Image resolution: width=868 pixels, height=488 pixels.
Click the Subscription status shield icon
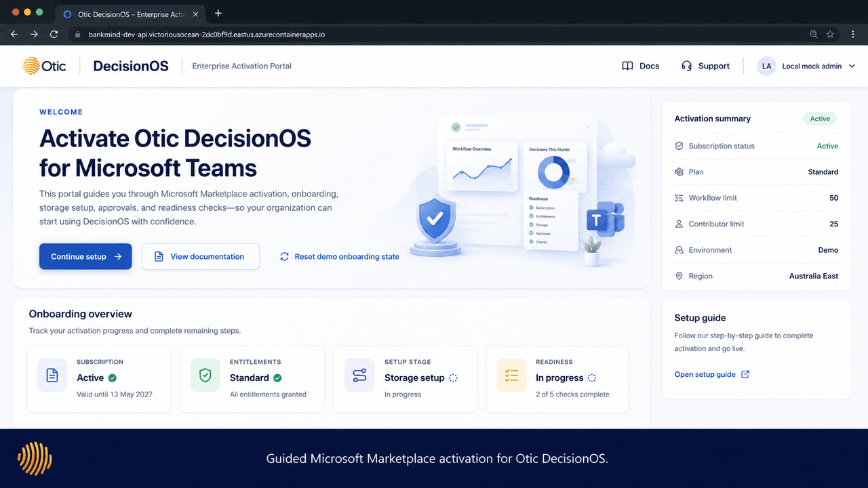[679, 146]
